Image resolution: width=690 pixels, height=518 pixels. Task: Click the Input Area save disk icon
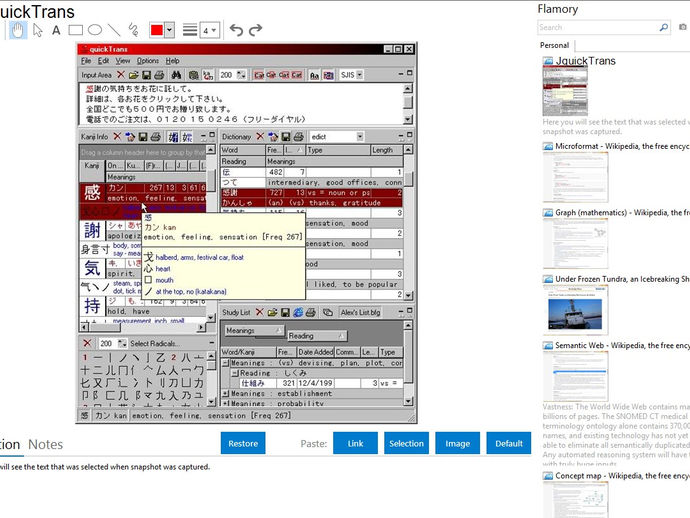146,75
